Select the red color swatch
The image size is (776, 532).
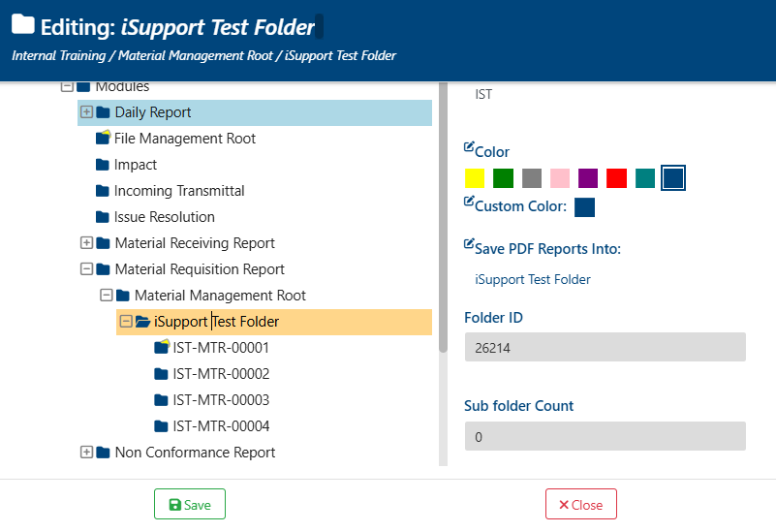tap(617, 178)
